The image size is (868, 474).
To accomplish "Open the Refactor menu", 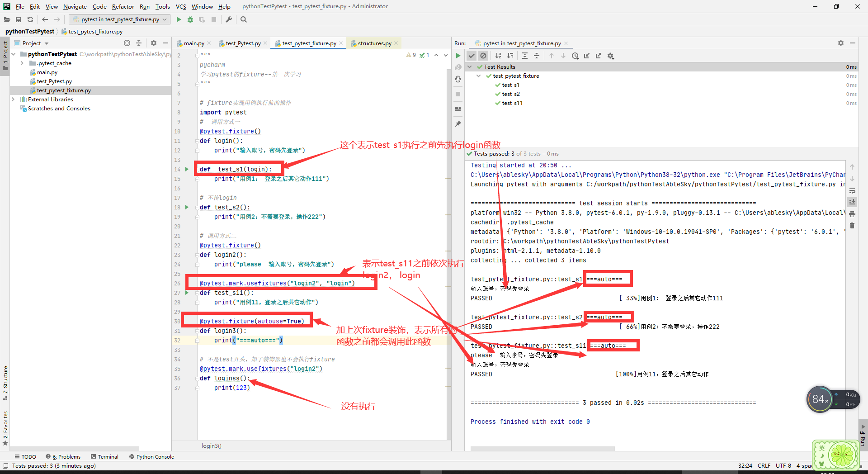I will coord(123,6).
